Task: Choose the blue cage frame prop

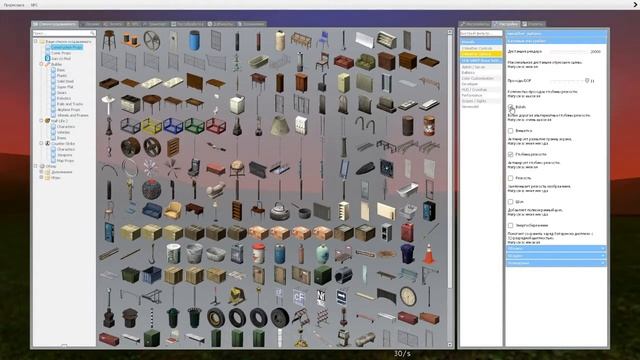Action: coord(173,126)
